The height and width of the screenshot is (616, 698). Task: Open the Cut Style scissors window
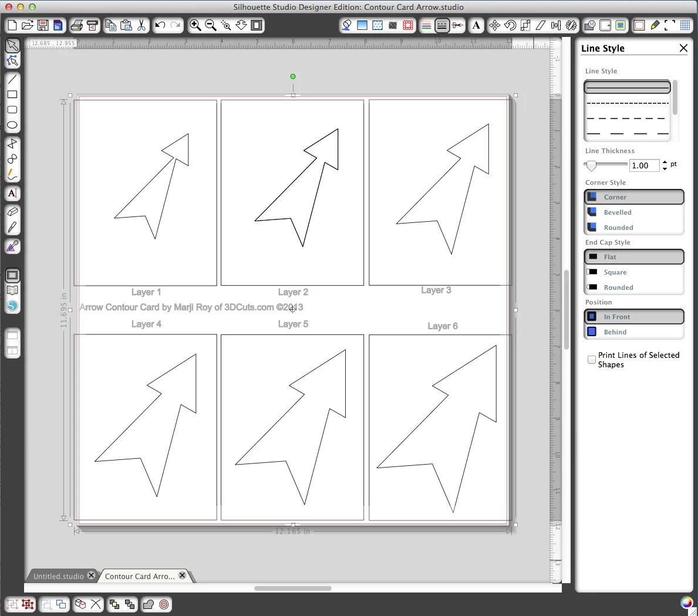tap(457, 25)
